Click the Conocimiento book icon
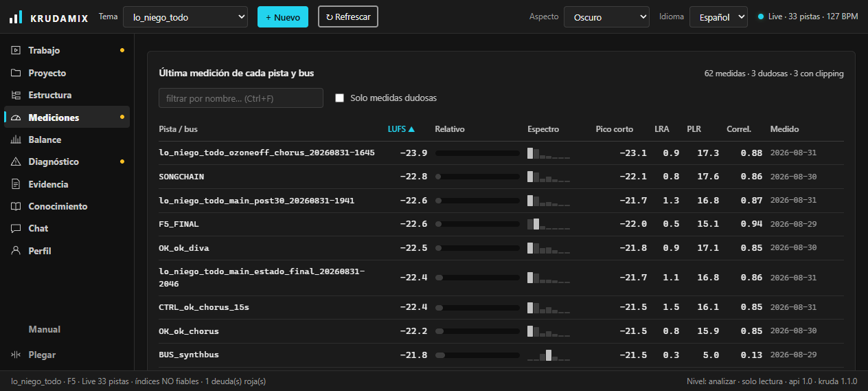This screenshot has height=391, width=868. [x=16, y=206]
